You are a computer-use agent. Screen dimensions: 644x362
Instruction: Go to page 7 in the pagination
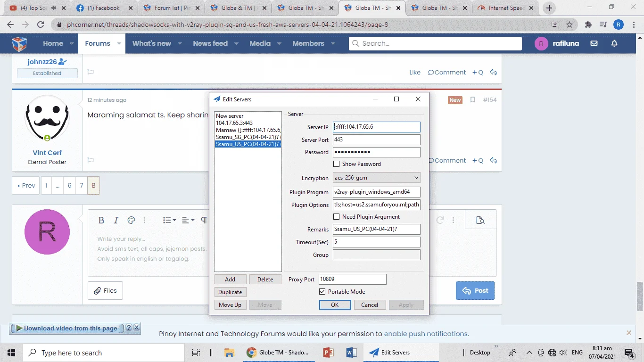[81, 186]
